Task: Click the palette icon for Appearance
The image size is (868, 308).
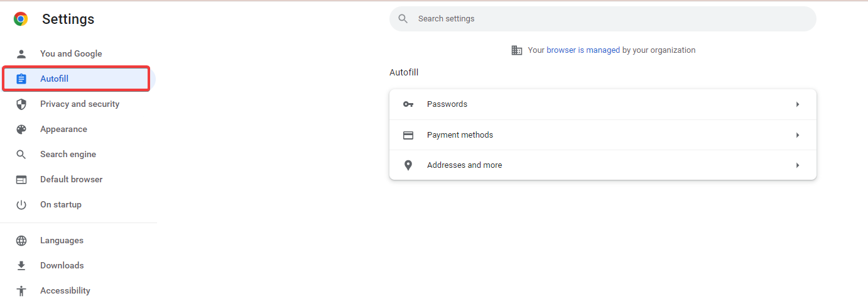Action: click(x=21, y=129)
